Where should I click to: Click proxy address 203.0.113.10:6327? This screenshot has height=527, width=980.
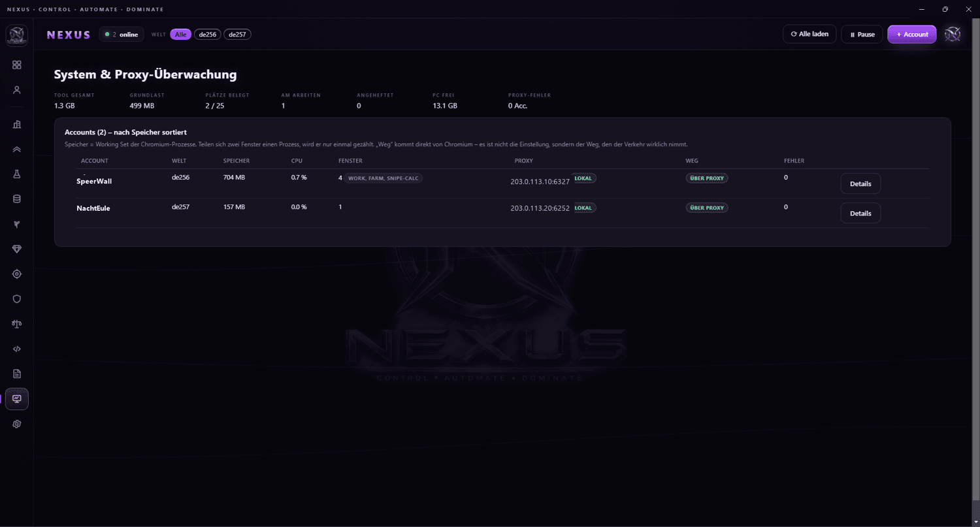click(x=540, y=182)
